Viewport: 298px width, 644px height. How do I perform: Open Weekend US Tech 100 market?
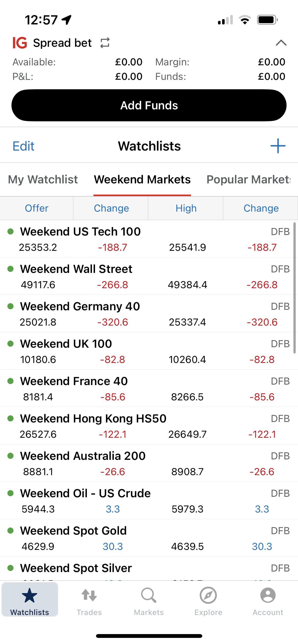coord(80,232)
